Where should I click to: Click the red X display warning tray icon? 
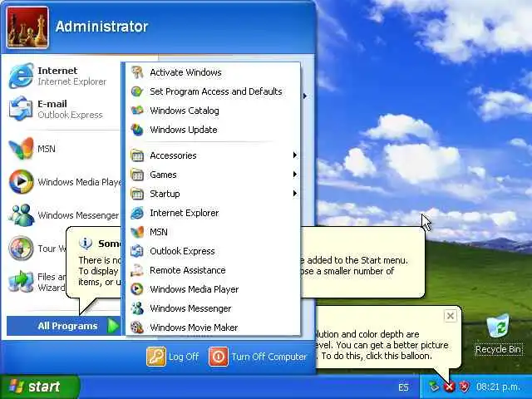point(449,387)
